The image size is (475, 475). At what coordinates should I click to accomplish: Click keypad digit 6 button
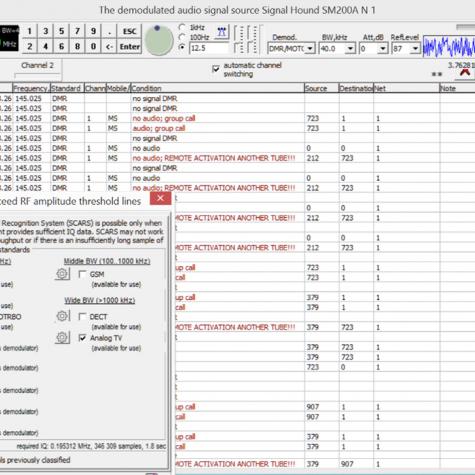(62, 46)
